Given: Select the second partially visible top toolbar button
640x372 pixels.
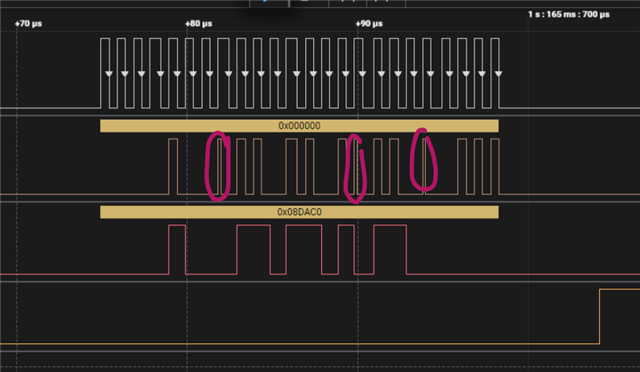Looking at the screenshot, I should (x=309, y=3).
